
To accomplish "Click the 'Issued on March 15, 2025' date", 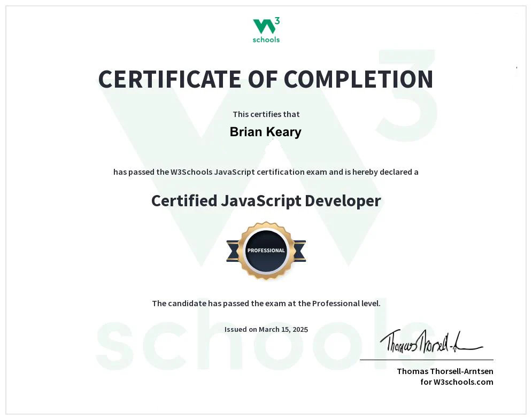I will tap(266, 329).
